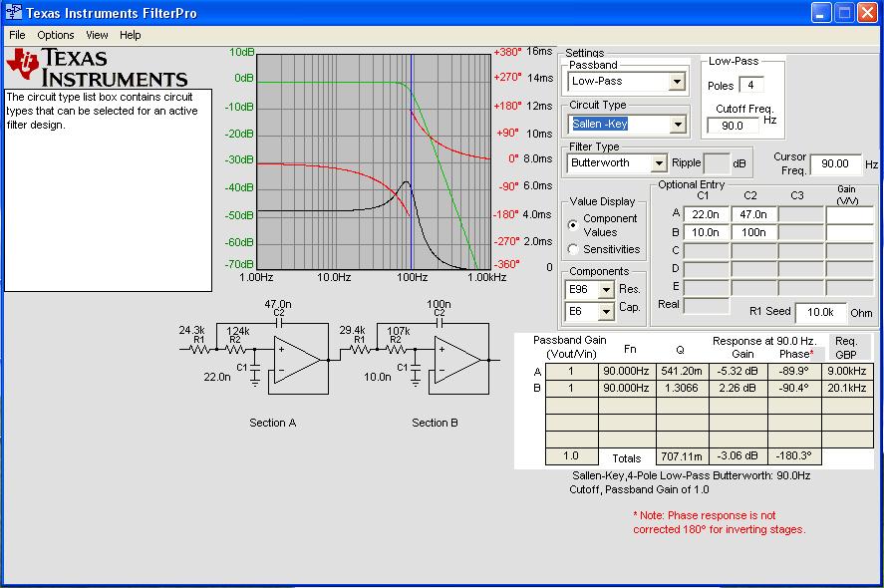Click the 29.4k R1 resistor in Section B
Viewport: 884px width, 588px height.
[x=360, y=350]
